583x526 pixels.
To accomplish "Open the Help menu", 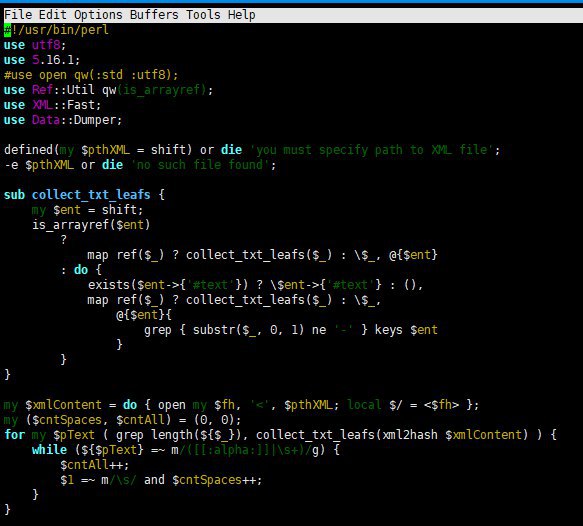I will (242, 15).
